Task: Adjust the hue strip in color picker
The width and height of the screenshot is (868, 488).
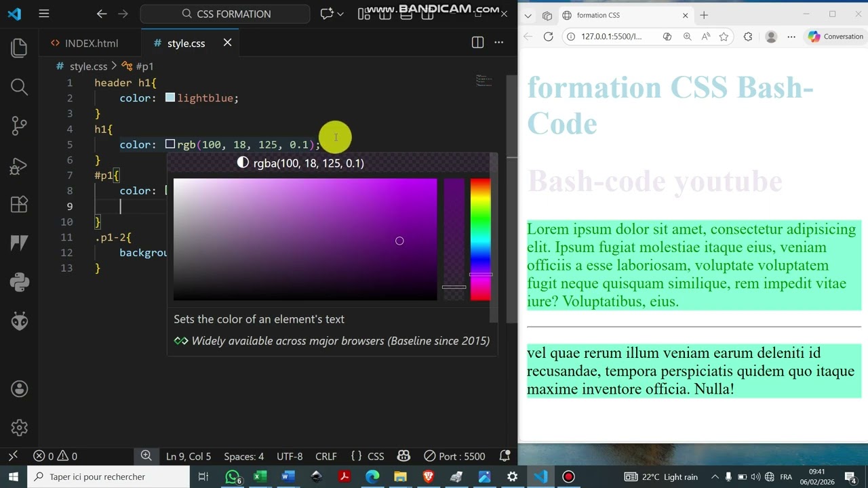Action: click(x=480, y=239)
